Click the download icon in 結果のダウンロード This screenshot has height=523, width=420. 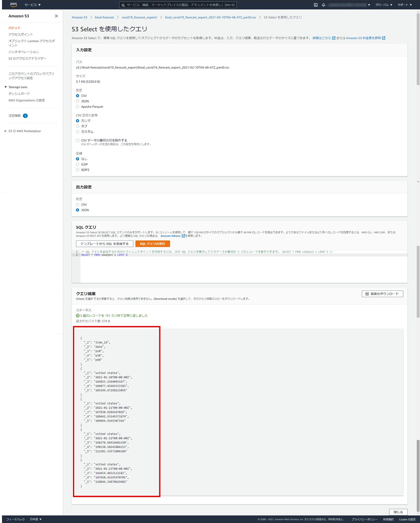pos(367,294)
